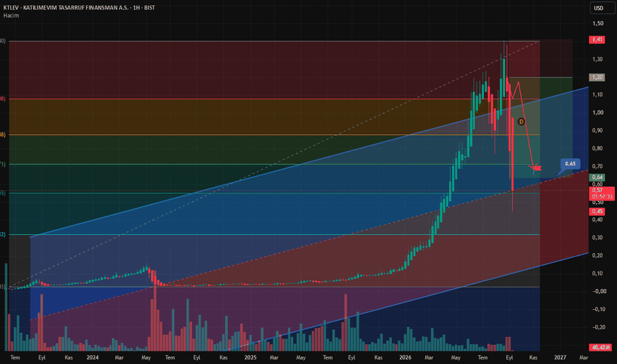The height and width of the screenshot is (364, 617).
Task: Click the 0,40 price scale value
Action: pos(598,220)
